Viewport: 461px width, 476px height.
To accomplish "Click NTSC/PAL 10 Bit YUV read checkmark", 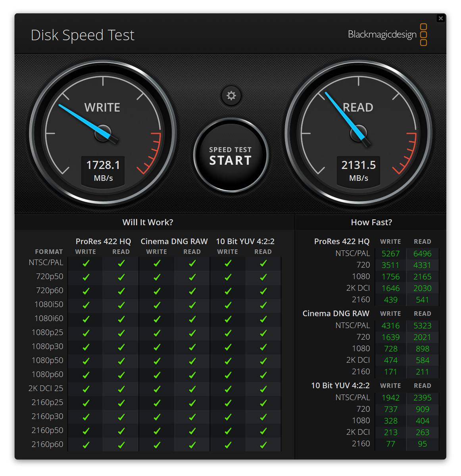I will point(263,263).
